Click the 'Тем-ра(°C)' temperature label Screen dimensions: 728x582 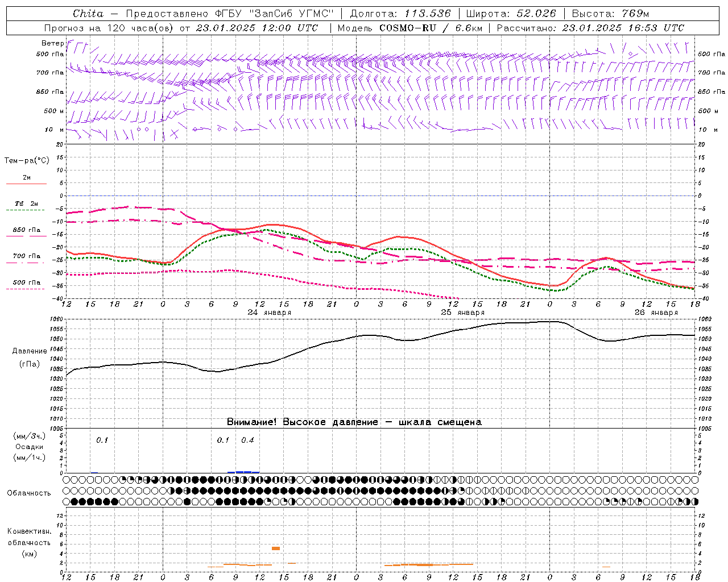pyautogui.click(x=27, y=161)
